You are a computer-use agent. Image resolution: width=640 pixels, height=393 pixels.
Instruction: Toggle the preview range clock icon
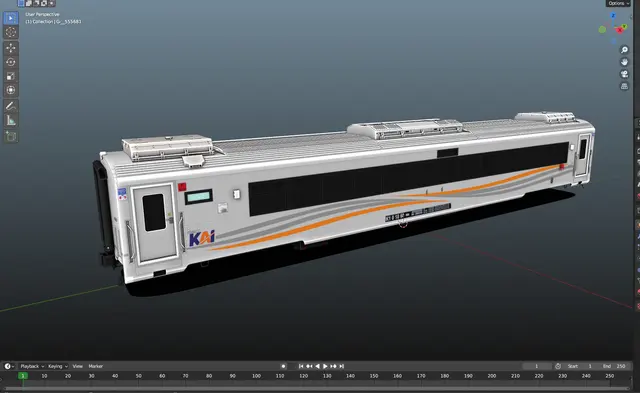(558, 366)
